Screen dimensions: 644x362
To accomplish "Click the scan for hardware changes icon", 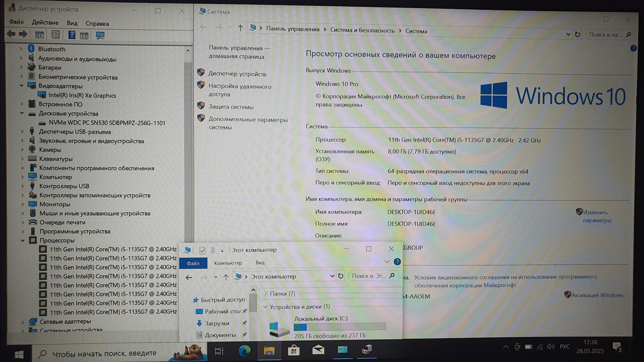I will [100, 35].
